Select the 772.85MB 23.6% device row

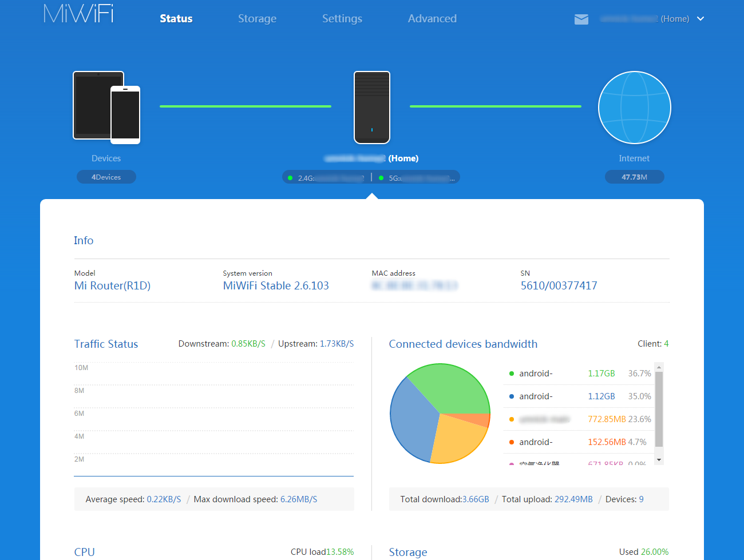pos(579,419)
